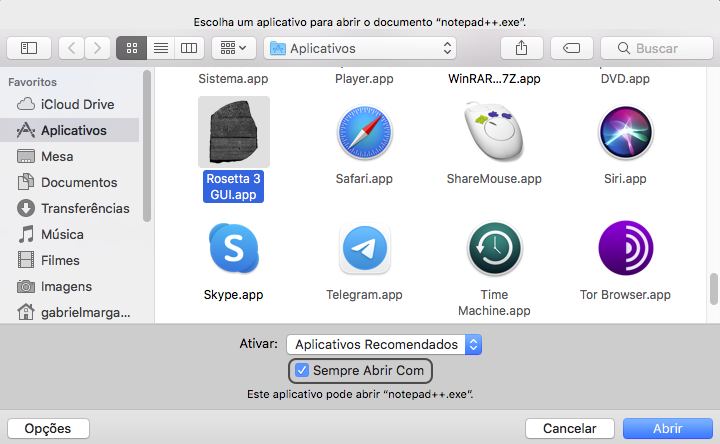Click the Abrir button
This screenshot has height=444, width=720.
click(668, 428)
